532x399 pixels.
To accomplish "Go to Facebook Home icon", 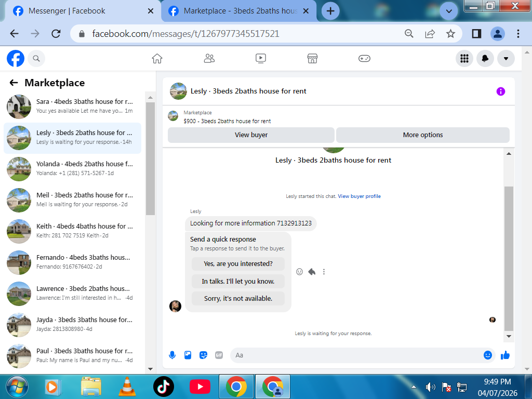I will [157, 58].
